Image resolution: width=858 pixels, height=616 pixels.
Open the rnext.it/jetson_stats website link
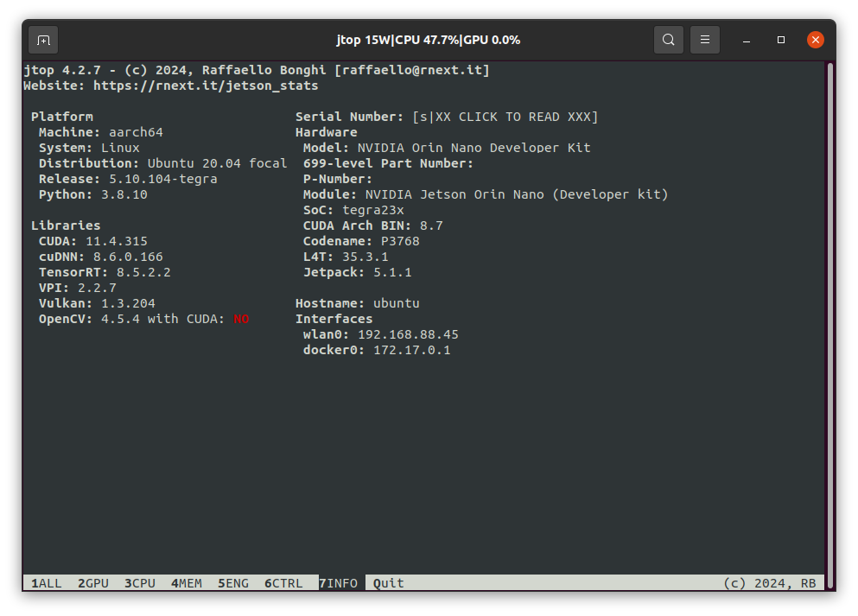click(x=206, y=86)
